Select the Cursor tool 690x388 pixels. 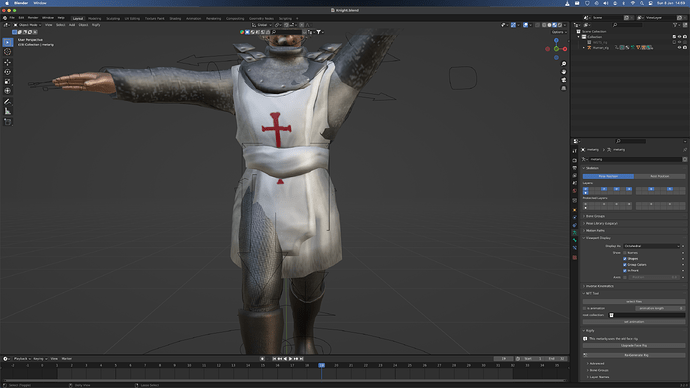(x=7, y=52)
